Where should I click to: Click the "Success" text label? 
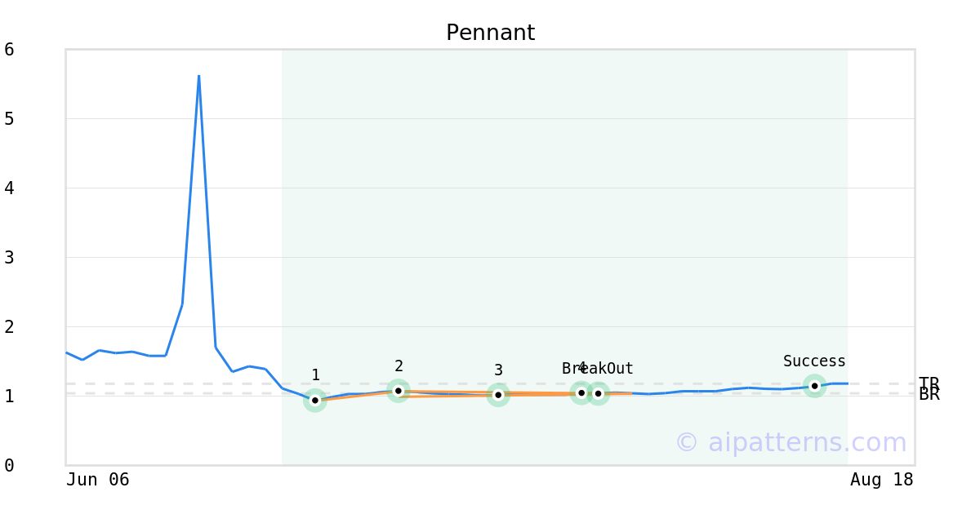814,361
